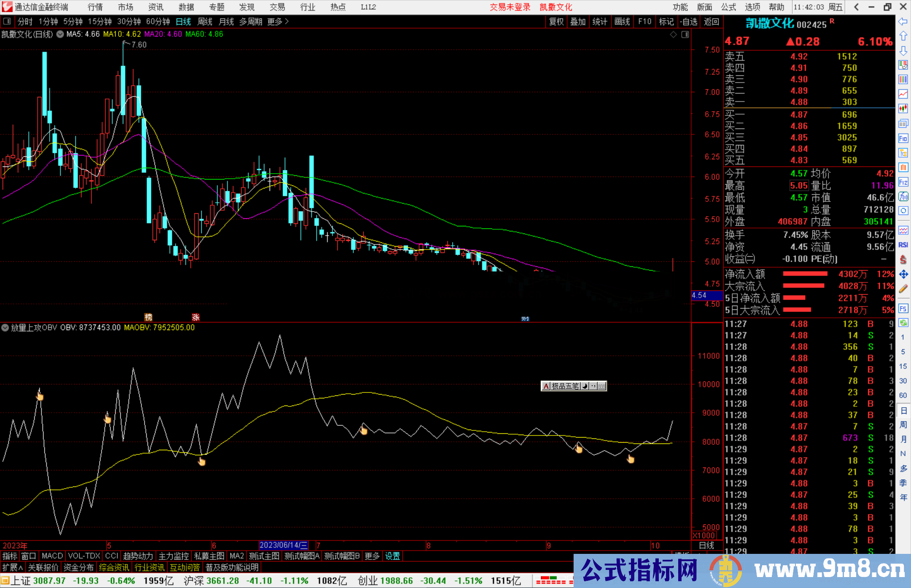The width and height of the screenshot is (911, 588).
Task: Click the red trend line chart icon
Action: tap(903, 94)
